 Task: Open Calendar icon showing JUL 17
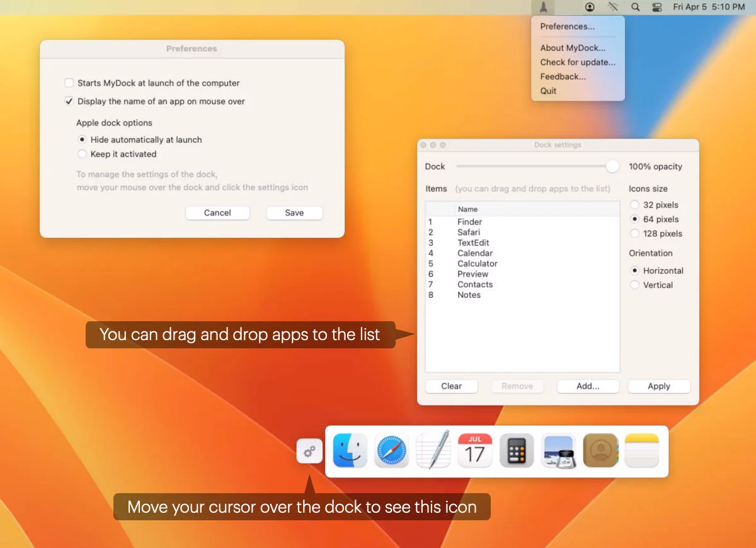475,450
